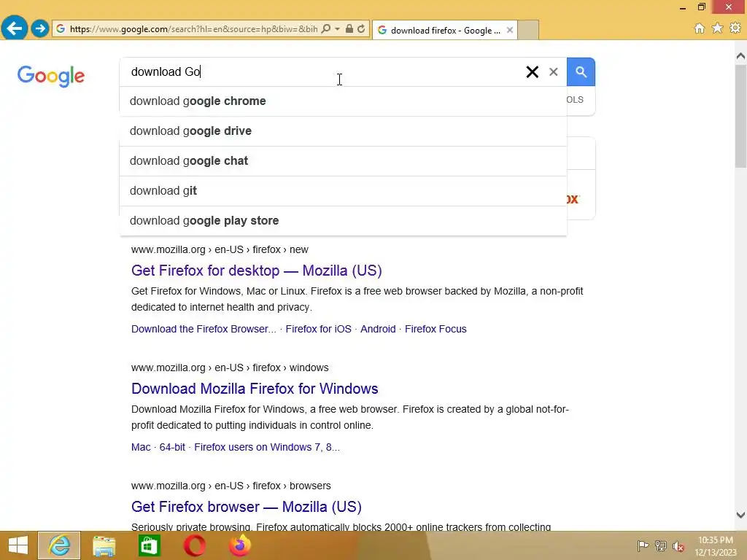This screenshot has width=747, height=560.
Task: Click the small gray X in the search box
Action: point(553,72)
